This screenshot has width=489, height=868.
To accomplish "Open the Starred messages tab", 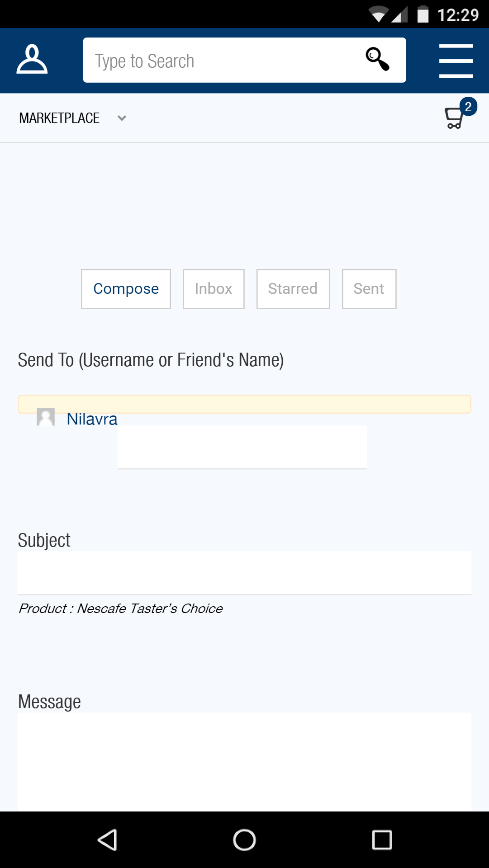I will coord(293,289).
